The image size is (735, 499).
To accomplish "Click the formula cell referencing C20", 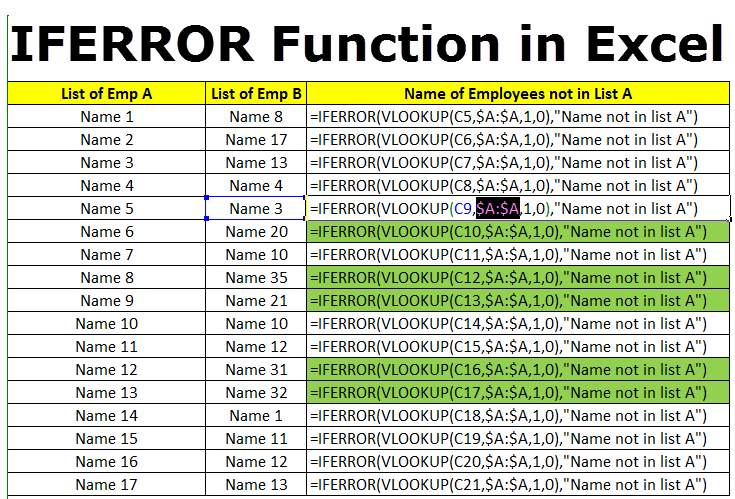I will (x=518, y=461).
